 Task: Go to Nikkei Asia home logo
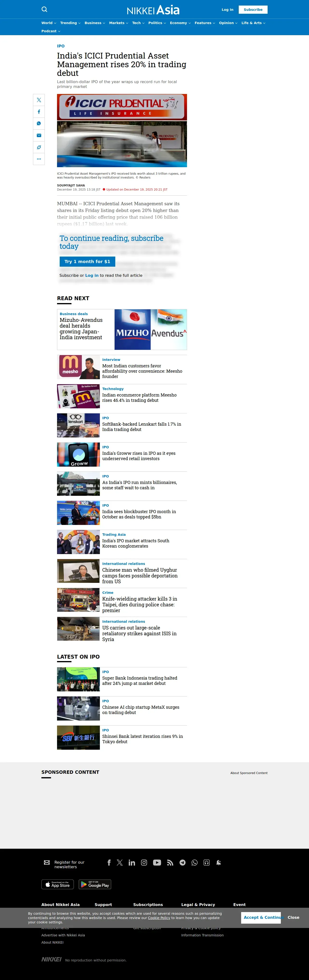(x=153, y=10)
